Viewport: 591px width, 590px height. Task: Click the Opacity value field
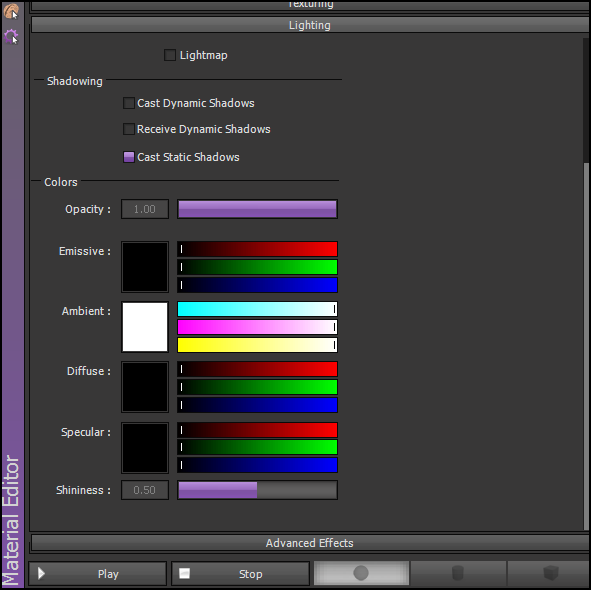(x=145, y=209)
